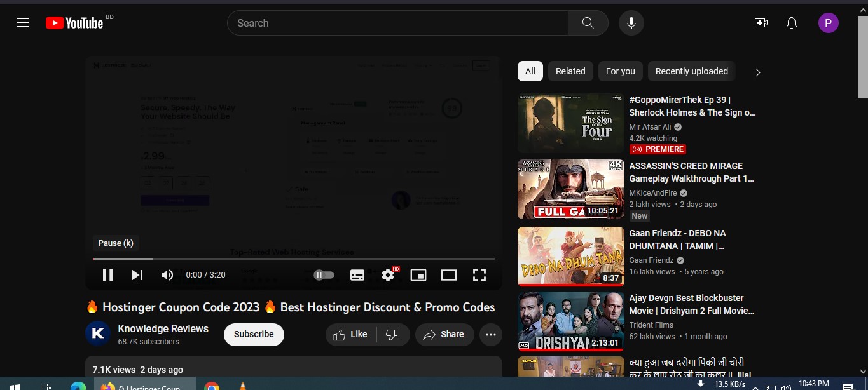
Task: Switch to miniplayer
Action: coord(418,275)
